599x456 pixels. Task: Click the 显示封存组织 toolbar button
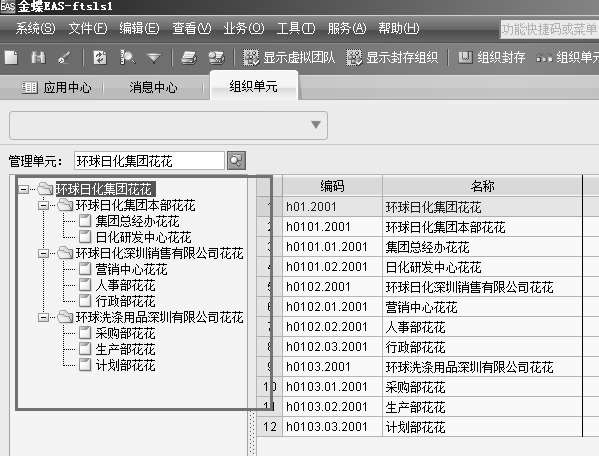click(x=392, y=58)
